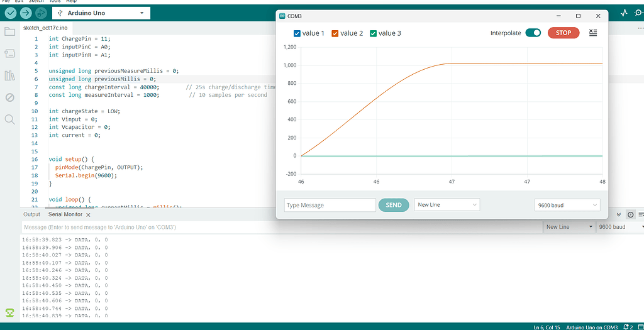Click the plotter's clear-lines icon beside STOP
Image resolution: width=644 pixels, height=330 pixels.
(x=593, y=33)
